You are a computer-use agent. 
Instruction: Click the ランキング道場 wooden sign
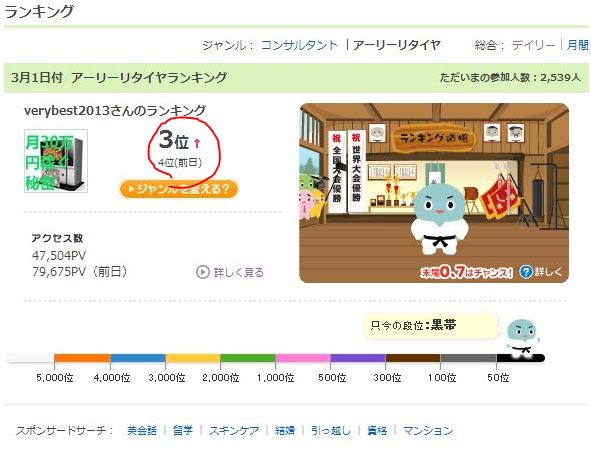433,138
